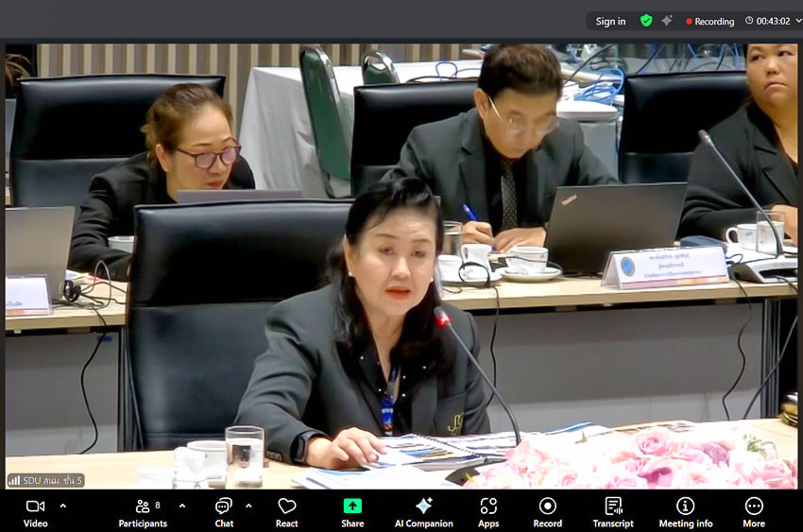
Task: Open Meeting info details
Action: coord(686,511)
